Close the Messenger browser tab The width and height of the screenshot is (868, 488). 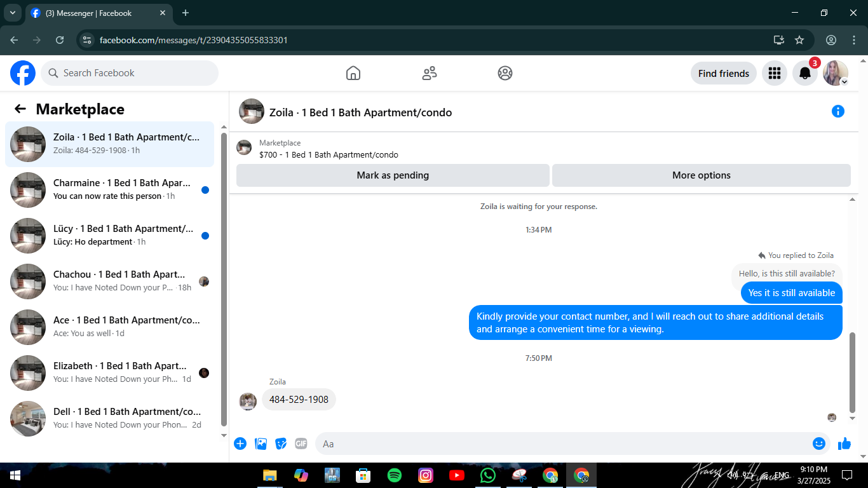163,13
